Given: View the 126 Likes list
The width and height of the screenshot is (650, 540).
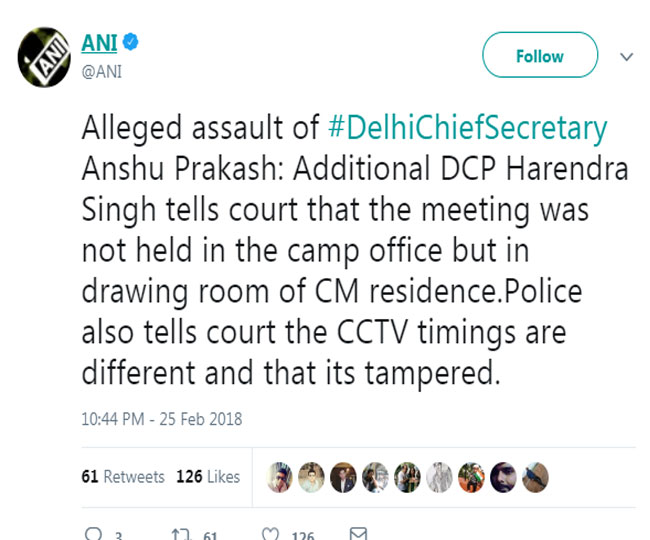Looking at the screenshot, I should 208,477.
